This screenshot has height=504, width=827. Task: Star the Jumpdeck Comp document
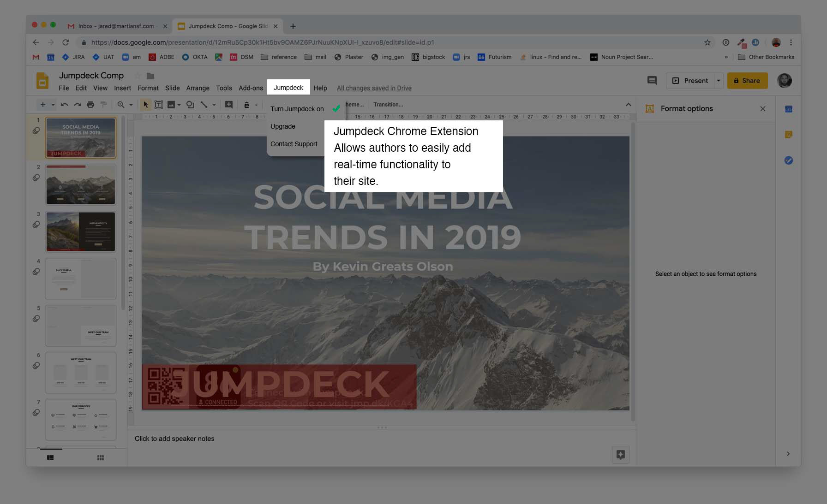138,76
